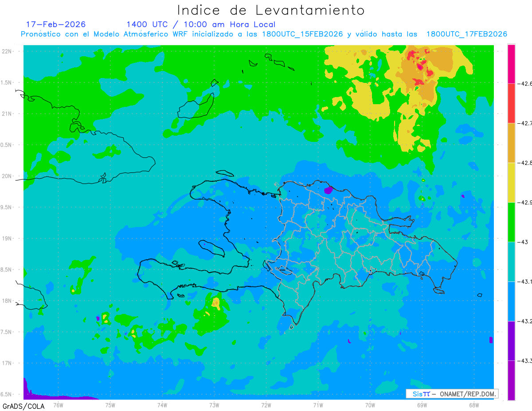
Task: Click the bottom violet legend color band
Action: click(511, 380)
